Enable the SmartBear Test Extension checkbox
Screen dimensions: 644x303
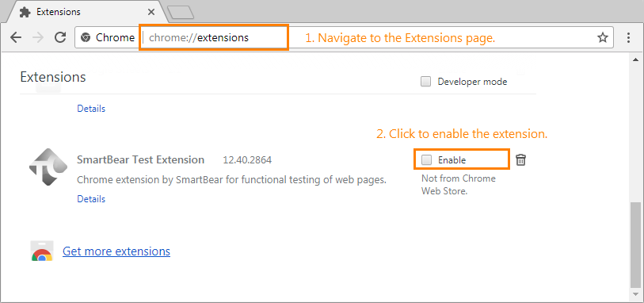[427, 160]
